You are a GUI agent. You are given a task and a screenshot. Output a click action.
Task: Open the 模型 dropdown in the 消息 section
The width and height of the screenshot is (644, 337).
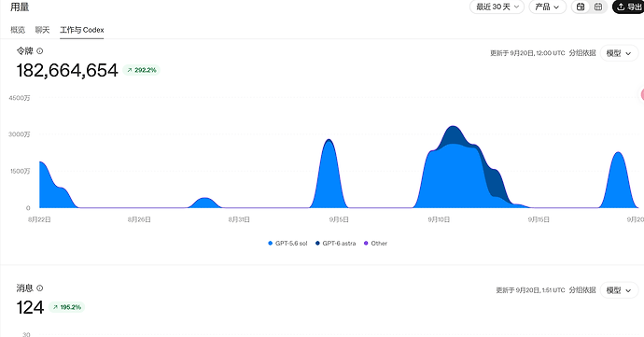(619, 290)
